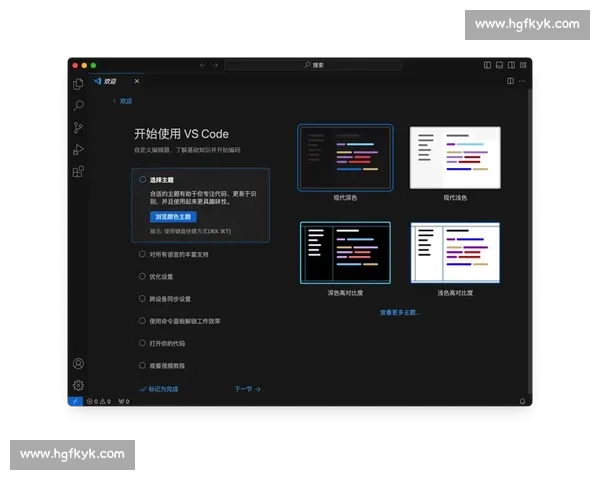Go forward using the title bar right arrow

[215, 65]
